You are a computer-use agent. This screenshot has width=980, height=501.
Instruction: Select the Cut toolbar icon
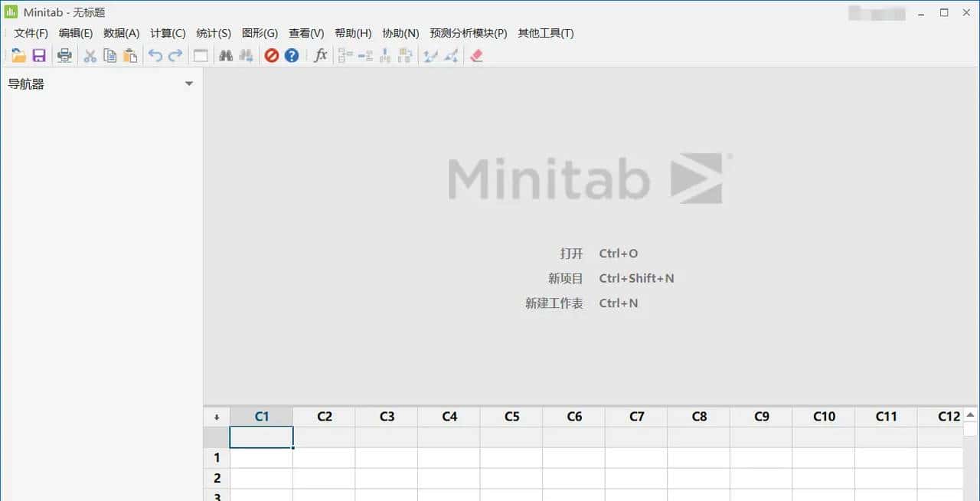(x=89, y=54)
